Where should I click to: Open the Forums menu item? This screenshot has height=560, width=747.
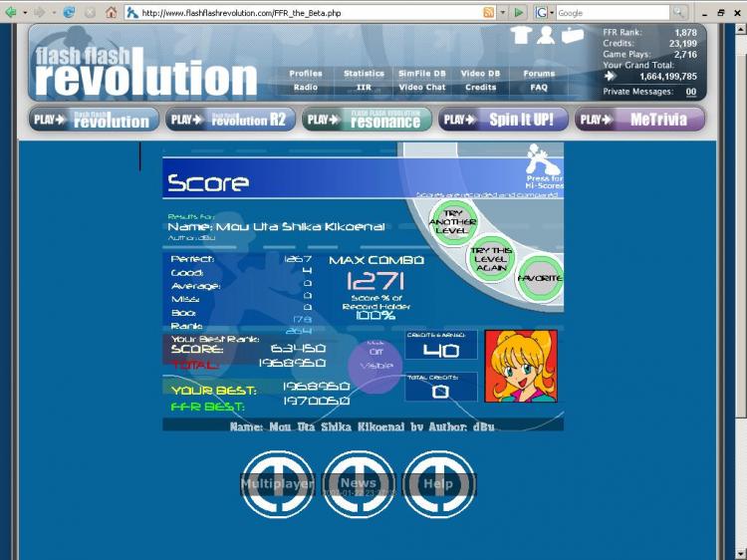[539, 74]
